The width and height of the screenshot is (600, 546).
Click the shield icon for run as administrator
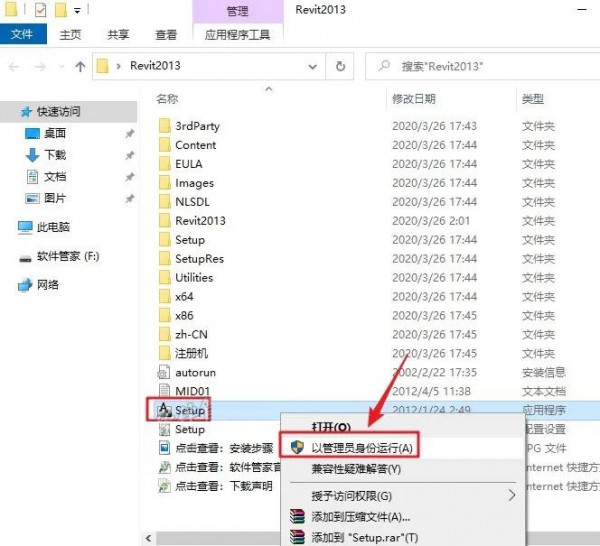click(297, 447)
